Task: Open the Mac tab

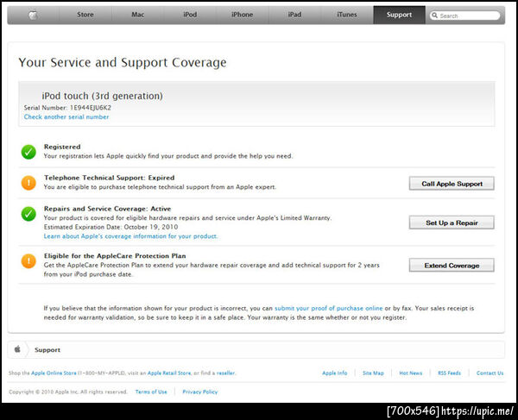Action: coord(138,15)
